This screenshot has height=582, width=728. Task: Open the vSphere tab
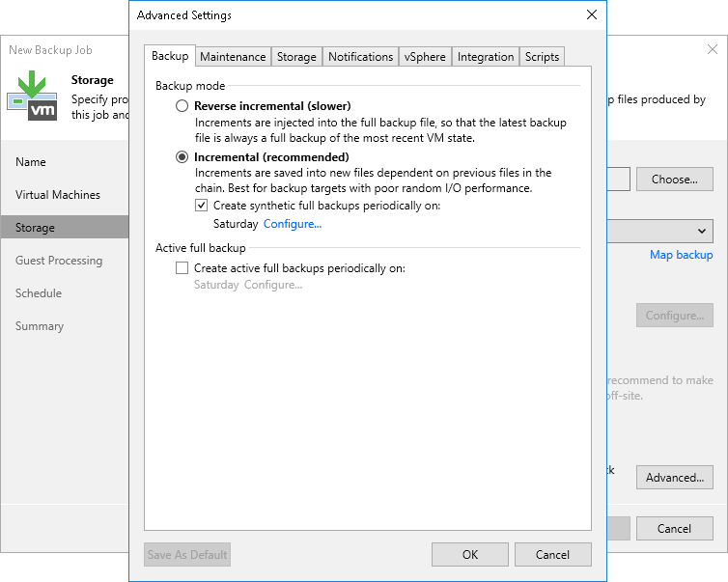click(425, 57)
